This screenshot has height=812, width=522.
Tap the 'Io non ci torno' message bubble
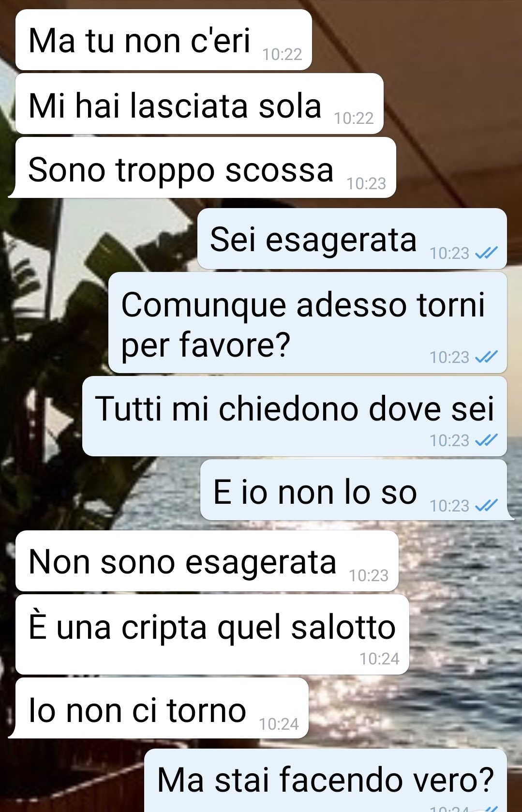tap(158, 708)
